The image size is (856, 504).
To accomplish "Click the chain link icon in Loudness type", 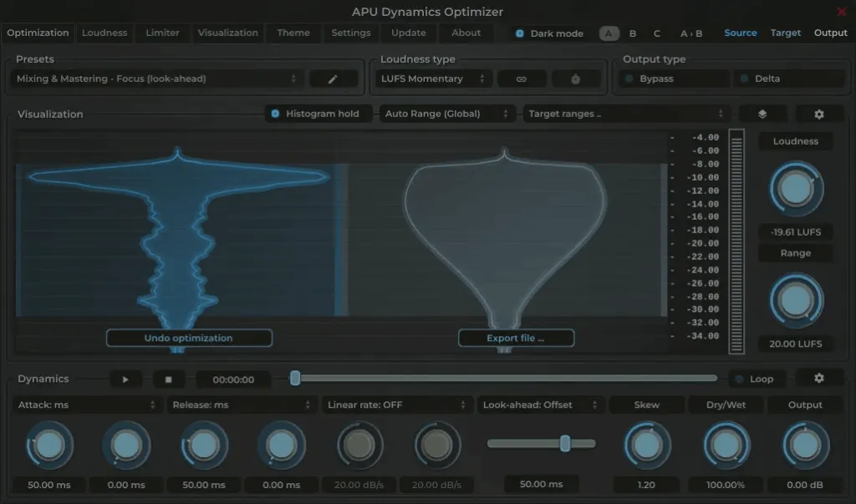I will [x=522, y=78].
